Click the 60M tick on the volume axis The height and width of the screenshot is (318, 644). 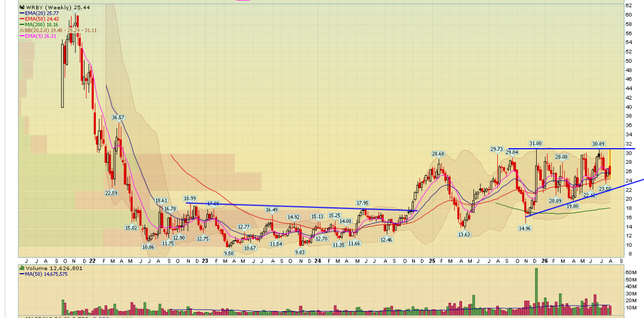(630, 272)
